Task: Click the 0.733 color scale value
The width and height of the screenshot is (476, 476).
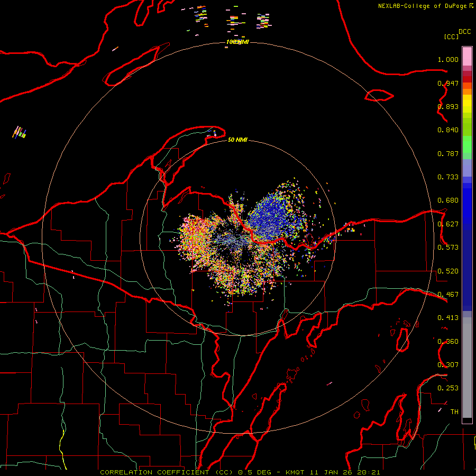Action: pyautogui.click(x=448, y=177)
